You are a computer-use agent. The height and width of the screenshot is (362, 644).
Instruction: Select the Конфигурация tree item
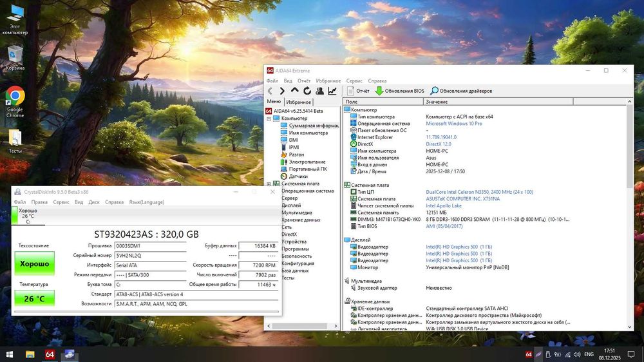click(x=298, y=263)
